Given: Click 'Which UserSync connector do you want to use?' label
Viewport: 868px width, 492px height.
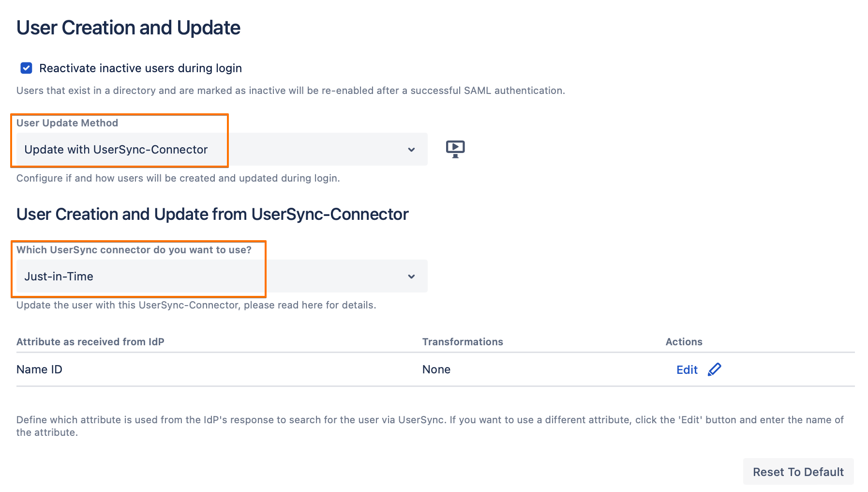Looking at the screenshot, I should 134,250.
